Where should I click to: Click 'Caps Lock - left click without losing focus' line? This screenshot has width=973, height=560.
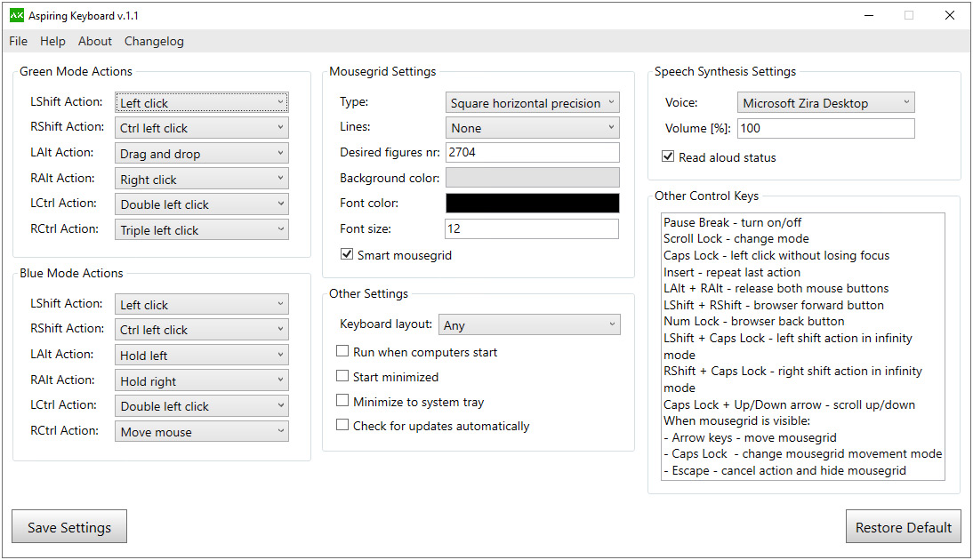776,255
